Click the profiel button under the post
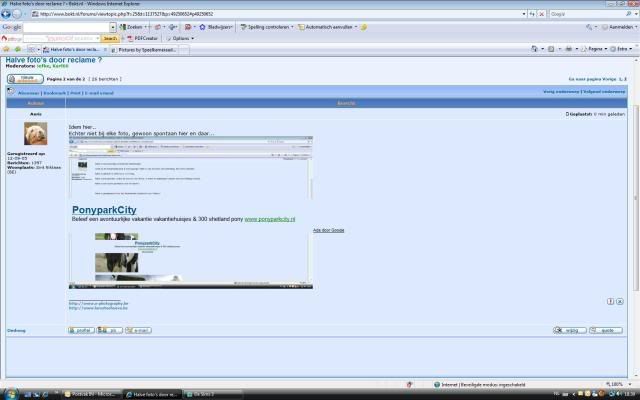Viewport: 640px width, 400px height. coord(82,330)
